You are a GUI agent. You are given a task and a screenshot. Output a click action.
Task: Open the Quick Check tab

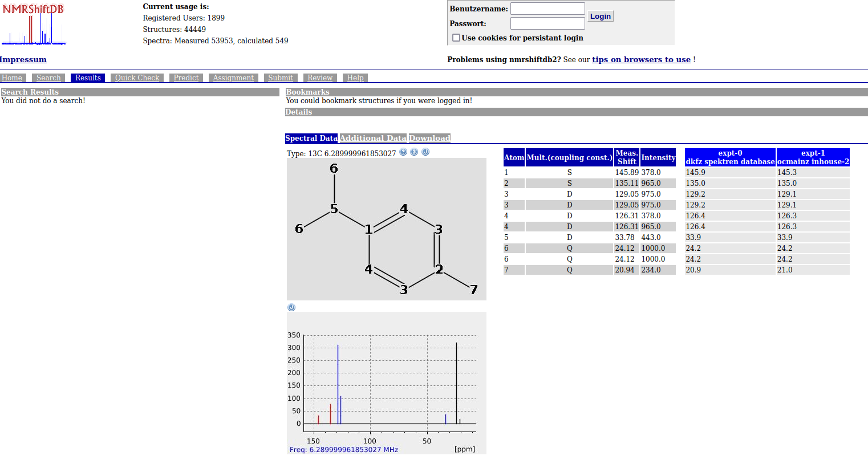pyautogui.click(x=137, y=78)
